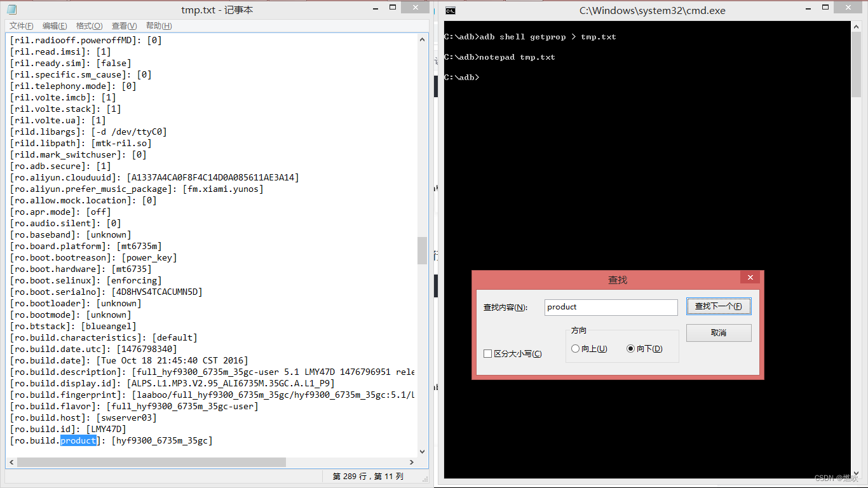Click cmd window vertical scrollbar thumb
Screen dimensions: 868x488
(856, 64)
